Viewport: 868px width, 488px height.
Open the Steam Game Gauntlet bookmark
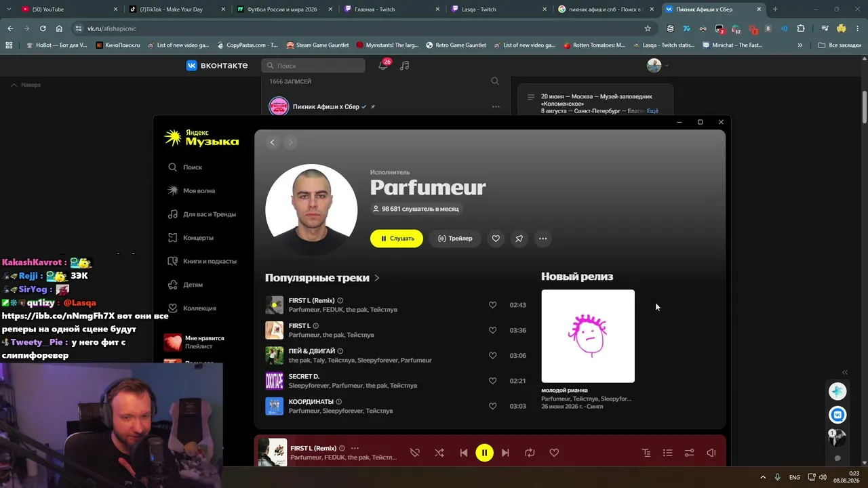click(317, 45)
